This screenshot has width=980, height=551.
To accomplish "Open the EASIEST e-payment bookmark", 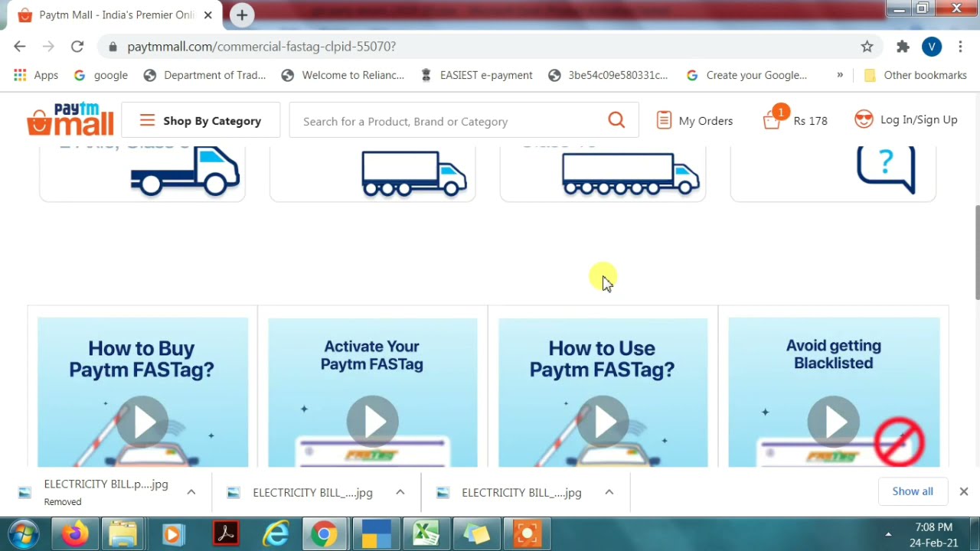I will point(476,75).
